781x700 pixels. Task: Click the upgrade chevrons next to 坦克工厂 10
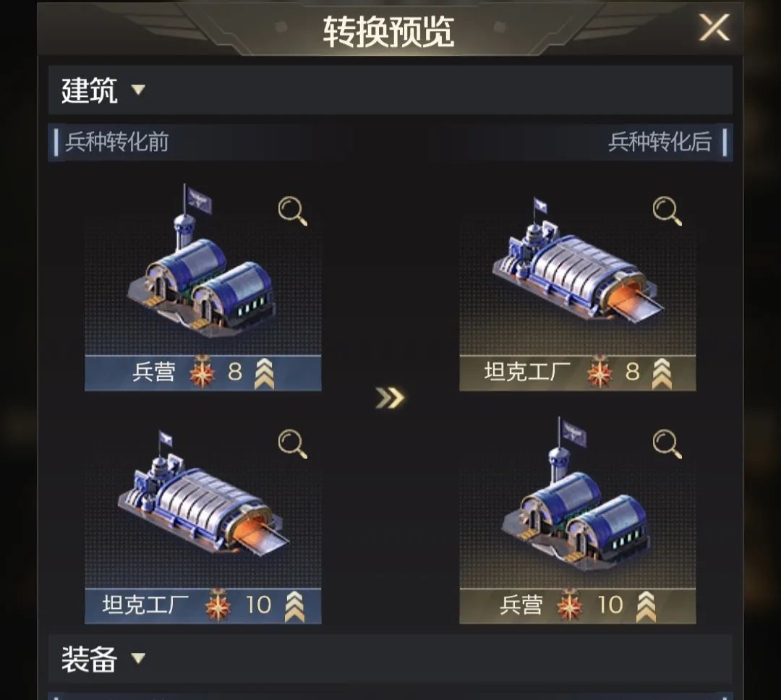[294, 606]
